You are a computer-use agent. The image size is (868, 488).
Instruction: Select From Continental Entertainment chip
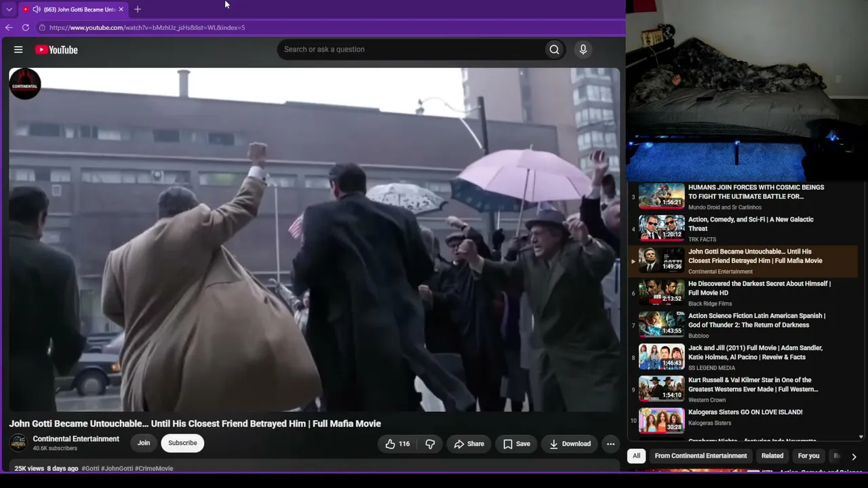click(701, 456)
